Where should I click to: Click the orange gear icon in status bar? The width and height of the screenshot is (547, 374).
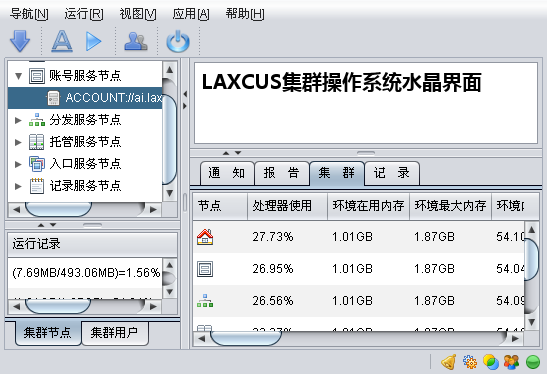pos(470,362)
